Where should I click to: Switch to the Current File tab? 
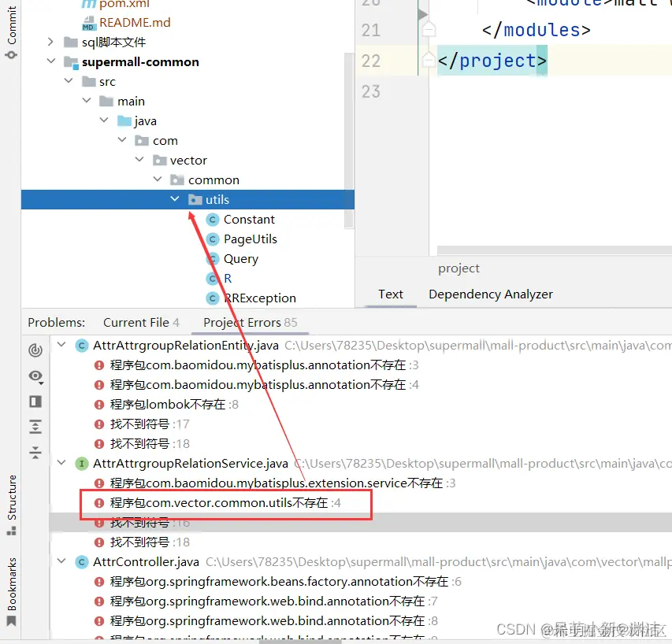coord(141,323)
